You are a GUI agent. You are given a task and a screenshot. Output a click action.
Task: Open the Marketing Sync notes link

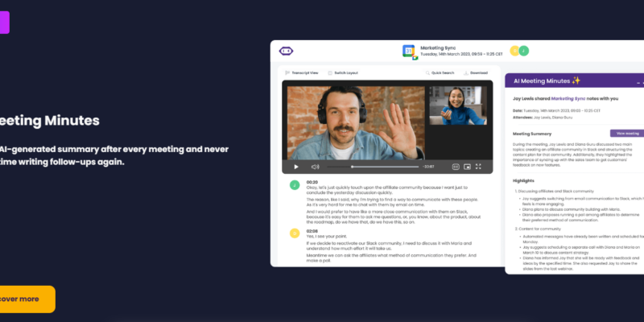click(567, 98)
